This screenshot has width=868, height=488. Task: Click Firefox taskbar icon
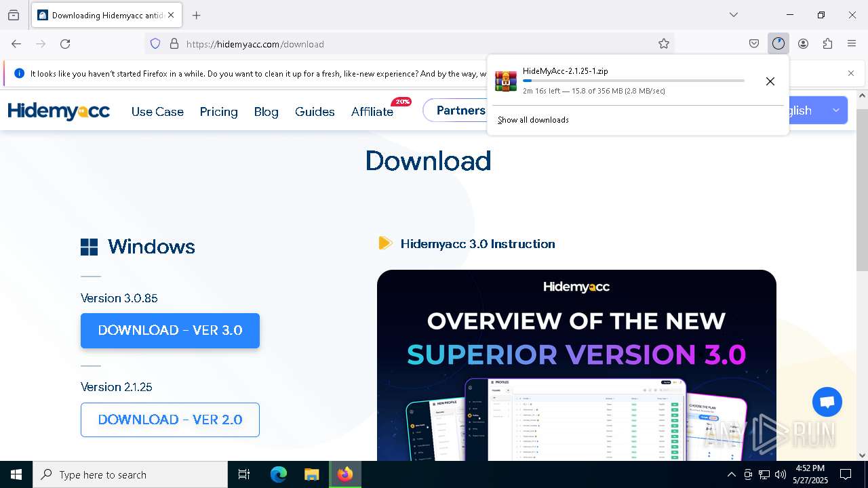[345, 474]
